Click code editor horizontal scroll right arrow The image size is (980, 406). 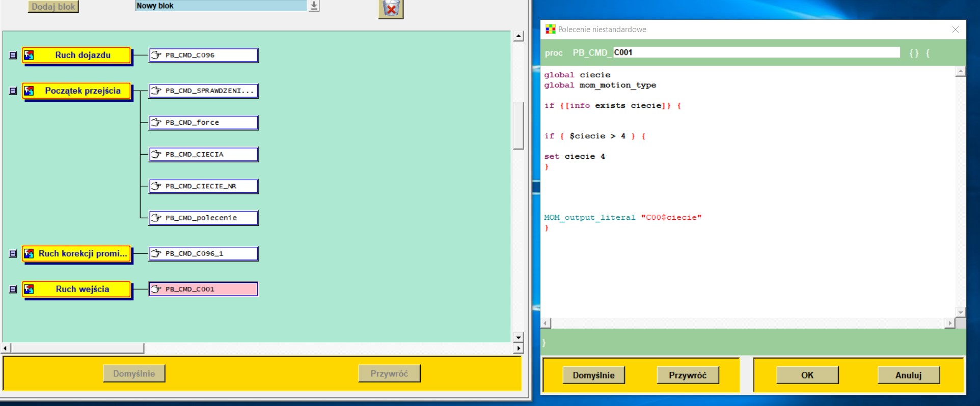[949, 323]
